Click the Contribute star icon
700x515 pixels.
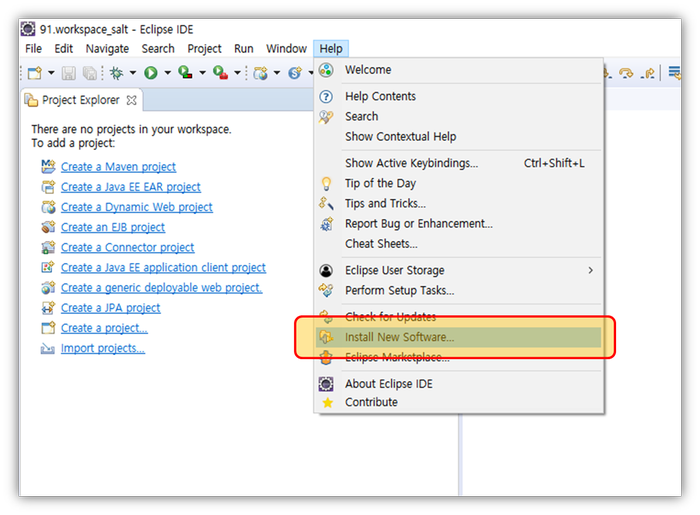coord(327,403)
